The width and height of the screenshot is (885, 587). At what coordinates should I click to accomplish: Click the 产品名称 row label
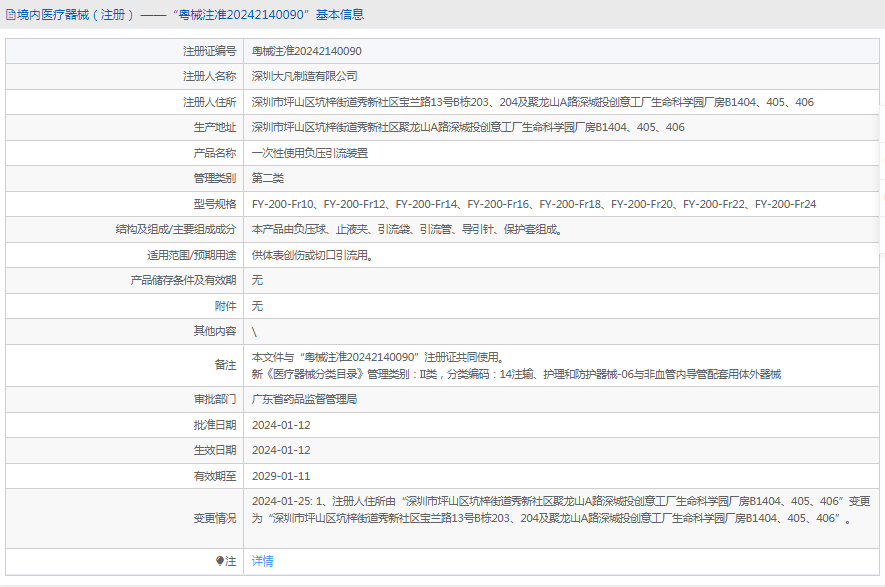pos(215,153)
